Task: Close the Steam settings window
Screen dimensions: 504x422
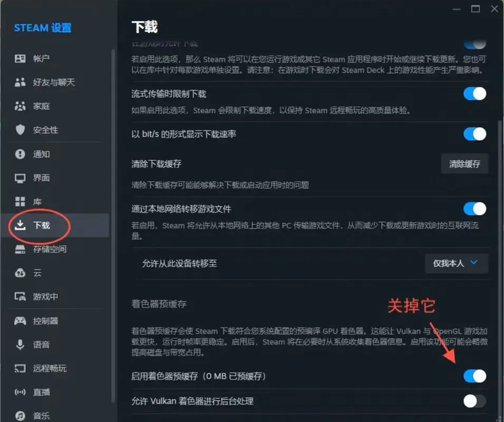Action: [x=495, y=9]
